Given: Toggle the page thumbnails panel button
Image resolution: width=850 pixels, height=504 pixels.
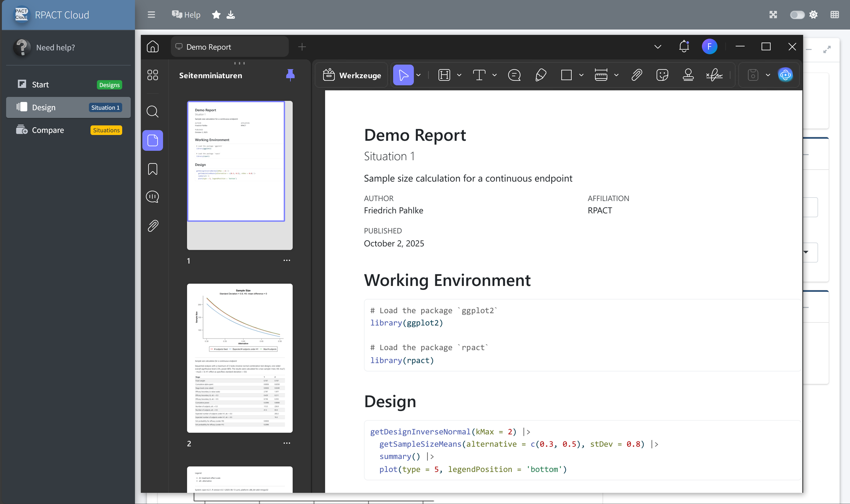Looking at the screenshot, I should pos(153,140).
